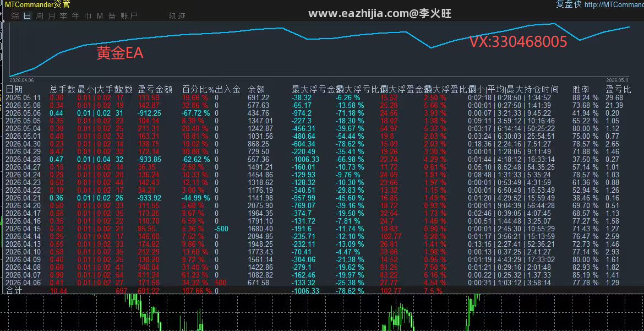
Task: Click the -78.62 % drawdown in 2026.04.30 row
Action: [350, 144]
